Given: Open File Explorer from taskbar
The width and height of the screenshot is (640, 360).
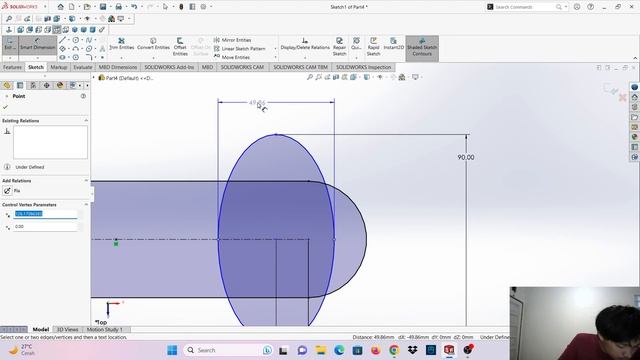Looking at the screenshot, I should (321, 350).
